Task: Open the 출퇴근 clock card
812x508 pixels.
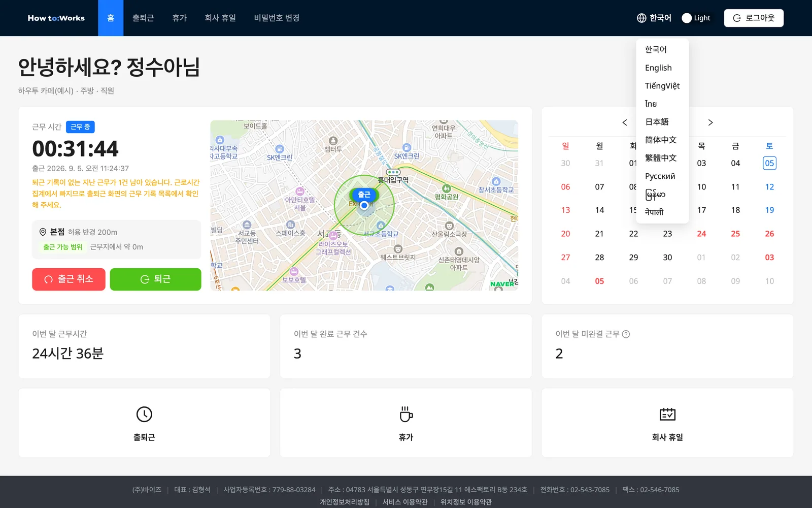Action: (x=144, y=423)
